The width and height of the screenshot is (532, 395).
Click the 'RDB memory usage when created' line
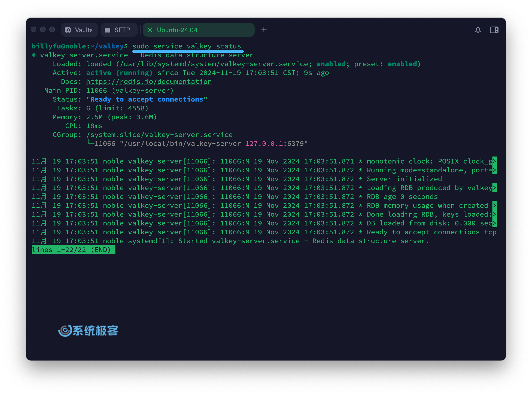pyautogui.click(x=264, y=205)
